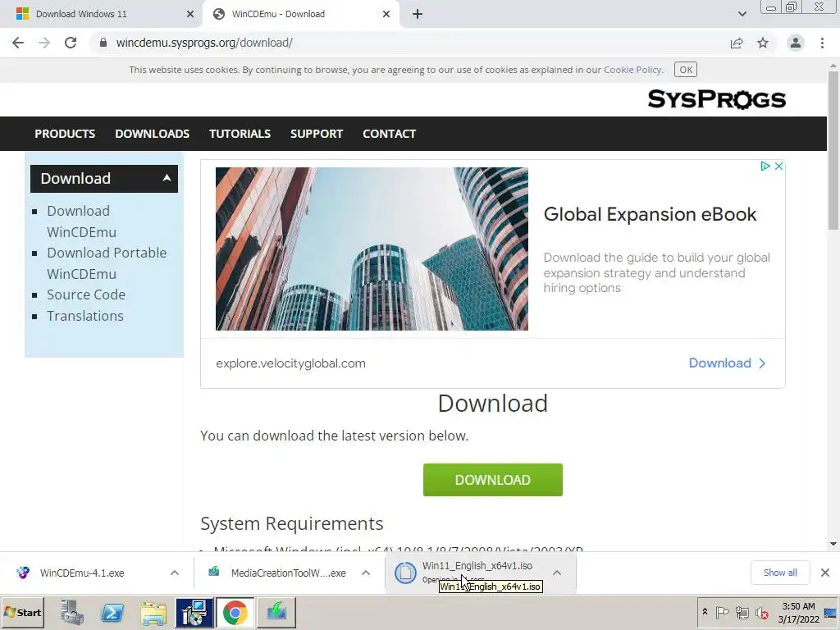Open PRODUCTS menu
840x630 pixels.
pyautogui.click(x=65, y=134)
